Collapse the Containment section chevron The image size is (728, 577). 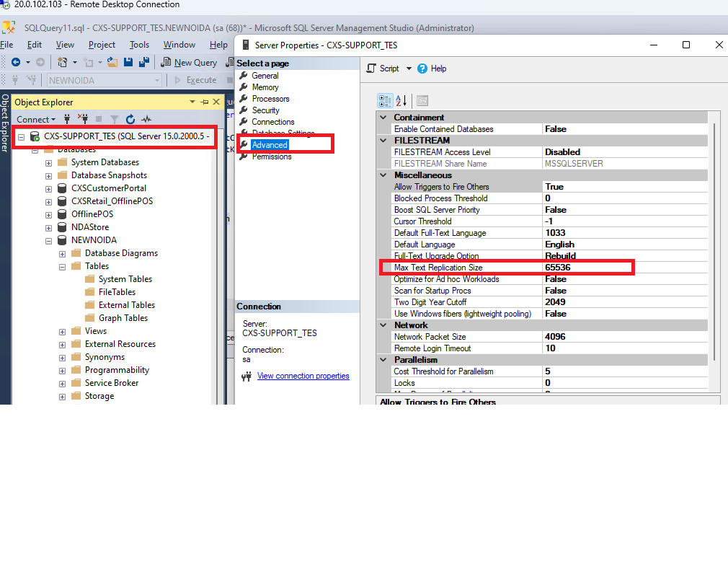coord(383,118)
